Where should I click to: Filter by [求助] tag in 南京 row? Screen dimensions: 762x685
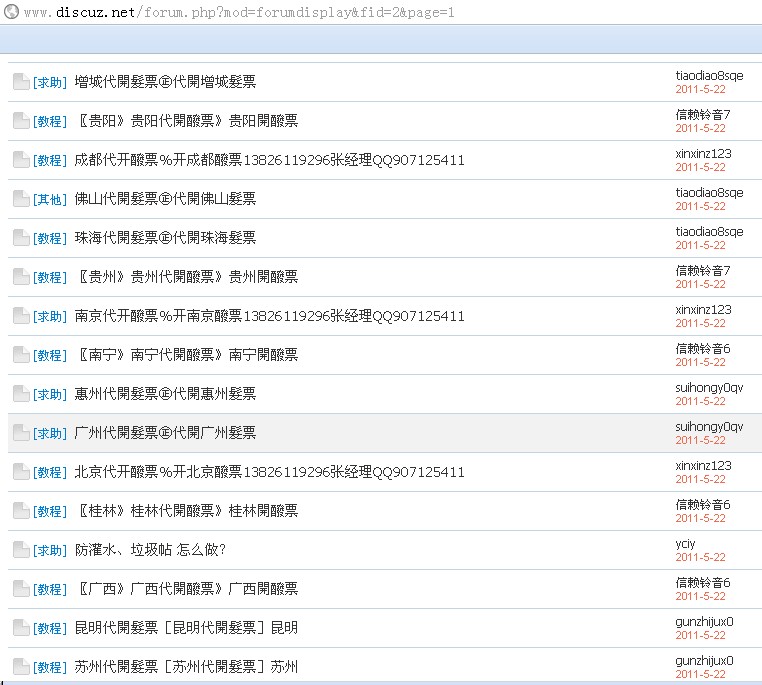50,316
